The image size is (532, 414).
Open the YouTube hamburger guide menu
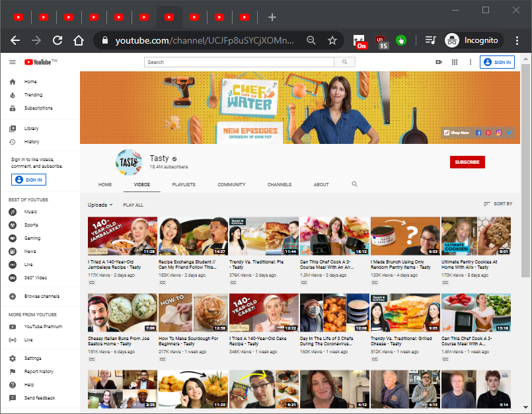click(x=13, y=62)
